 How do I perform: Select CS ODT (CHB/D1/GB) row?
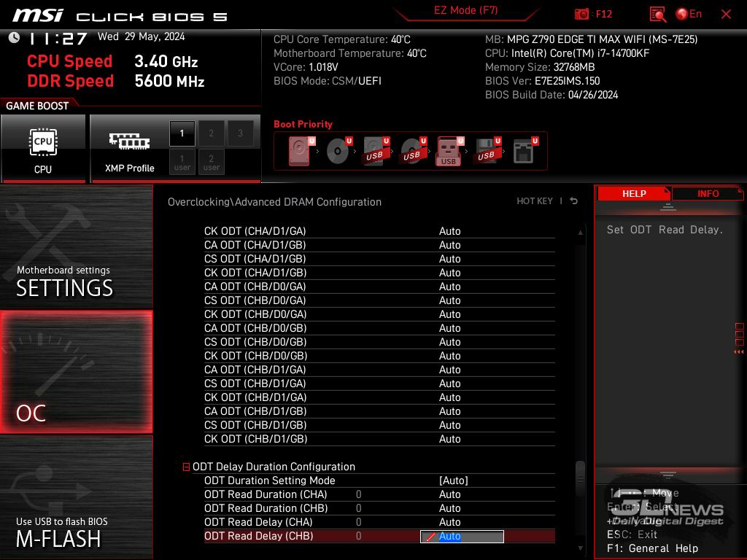pyautogui.click(x=379, y=425)
